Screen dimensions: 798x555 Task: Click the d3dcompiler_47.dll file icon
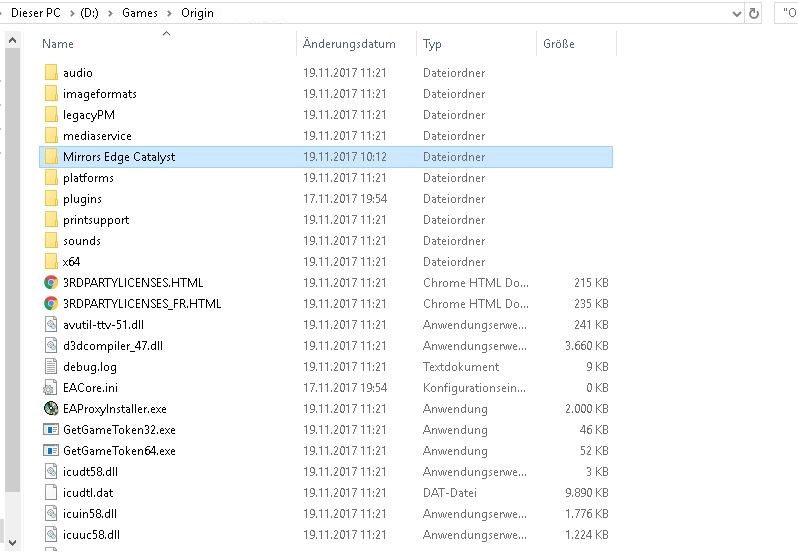click(x=51, y=345)
